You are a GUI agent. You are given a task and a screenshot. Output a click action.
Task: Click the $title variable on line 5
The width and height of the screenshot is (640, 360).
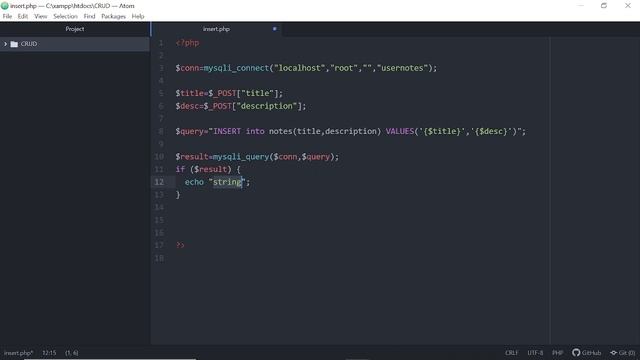[189, 93]
